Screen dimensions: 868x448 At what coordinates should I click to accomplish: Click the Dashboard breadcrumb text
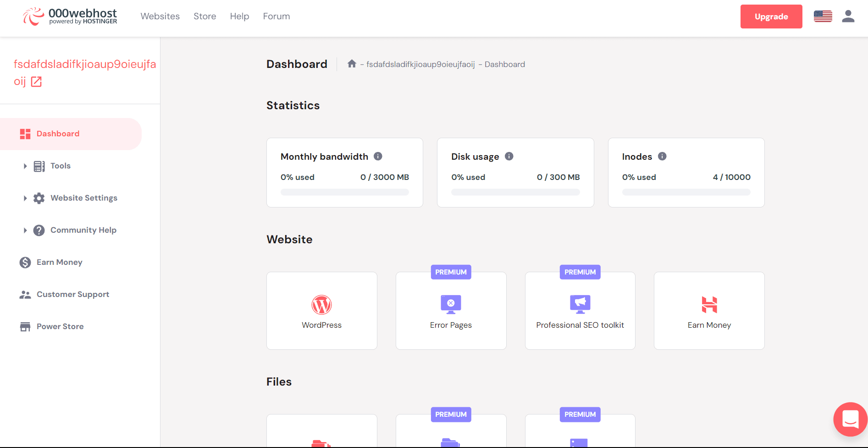click(505, 64)
